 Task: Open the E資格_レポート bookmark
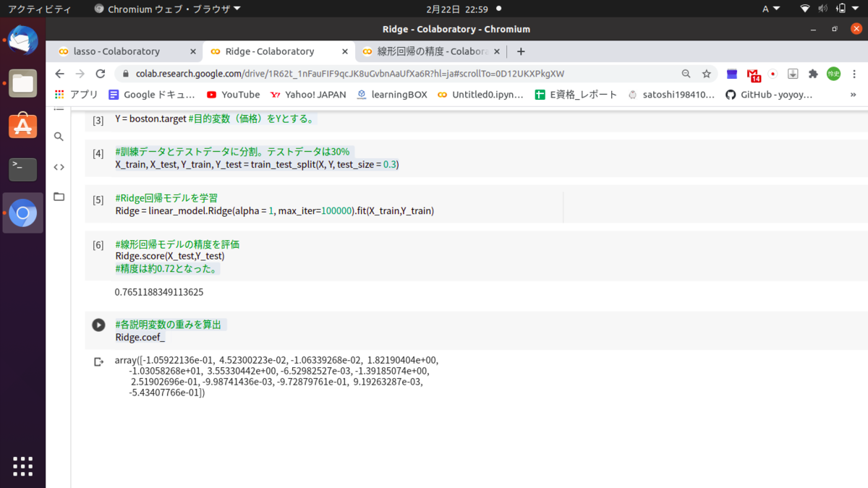click(x=576, y=95)
